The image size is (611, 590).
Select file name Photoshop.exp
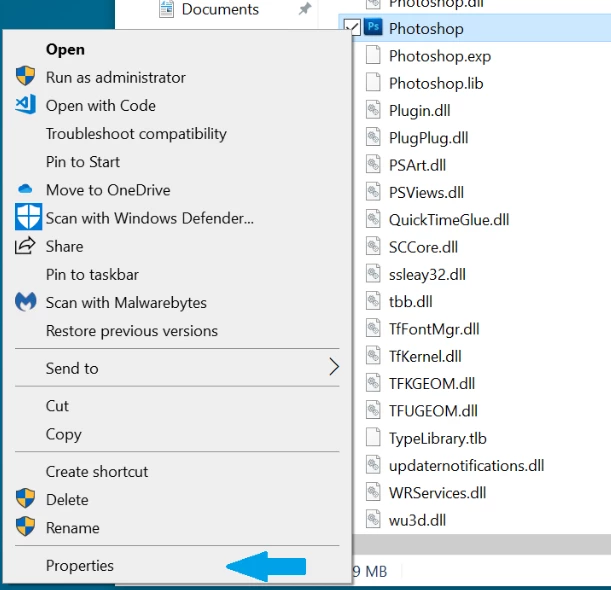coord(440,56)
